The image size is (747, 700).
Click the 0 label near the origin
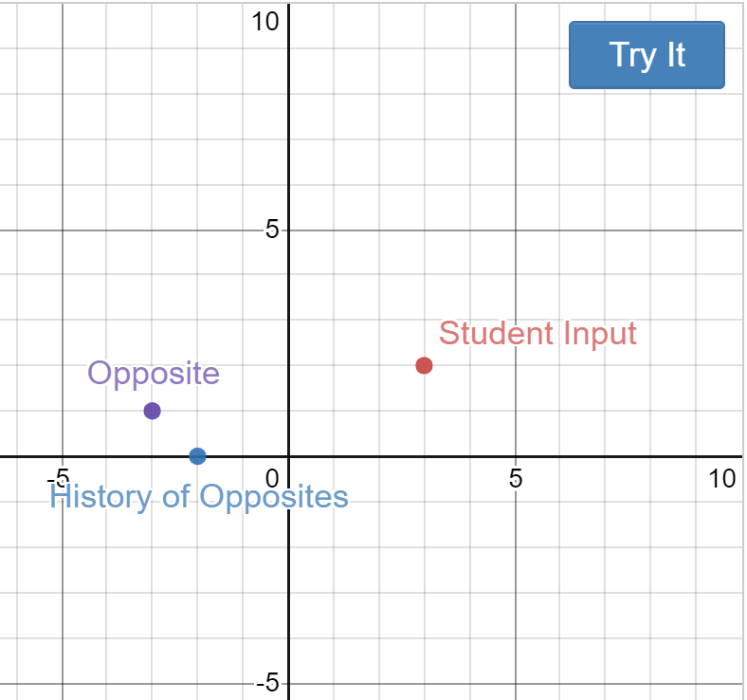click(x=272, y=477)
